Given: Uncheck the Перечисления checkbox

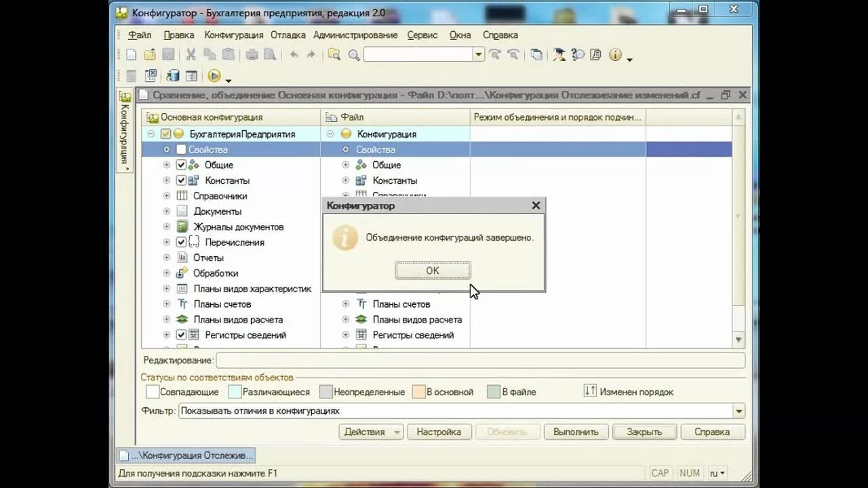Looking at the screenshot, I should pyautogui.click(x=181, y=242).
